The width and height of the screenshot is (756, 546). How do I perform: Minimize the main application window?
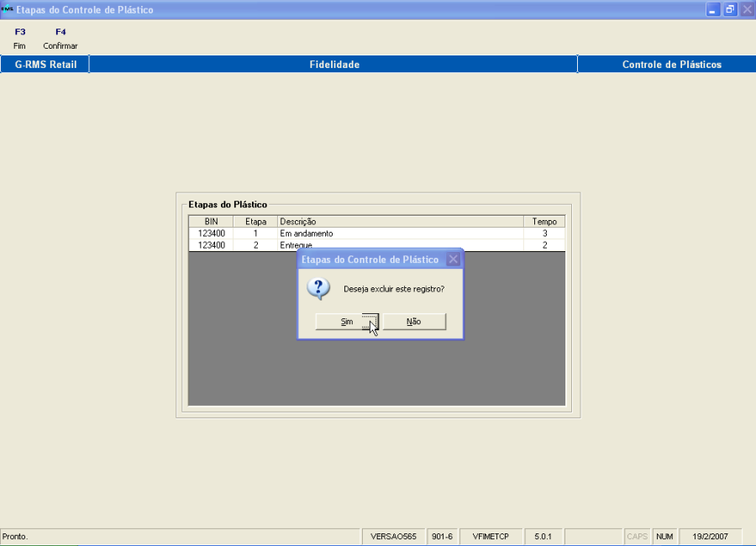[x=712, y=9]
